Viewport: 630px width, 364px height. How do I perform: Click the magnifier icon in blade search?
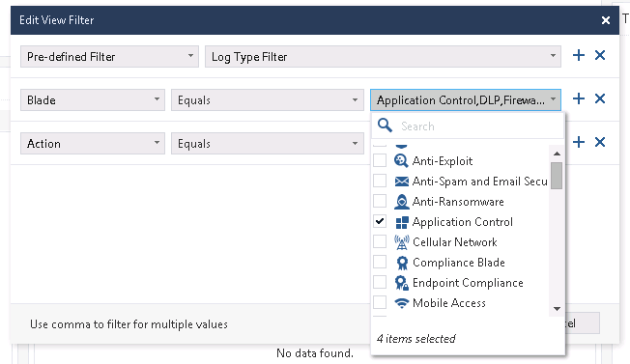tap(385, 126)
